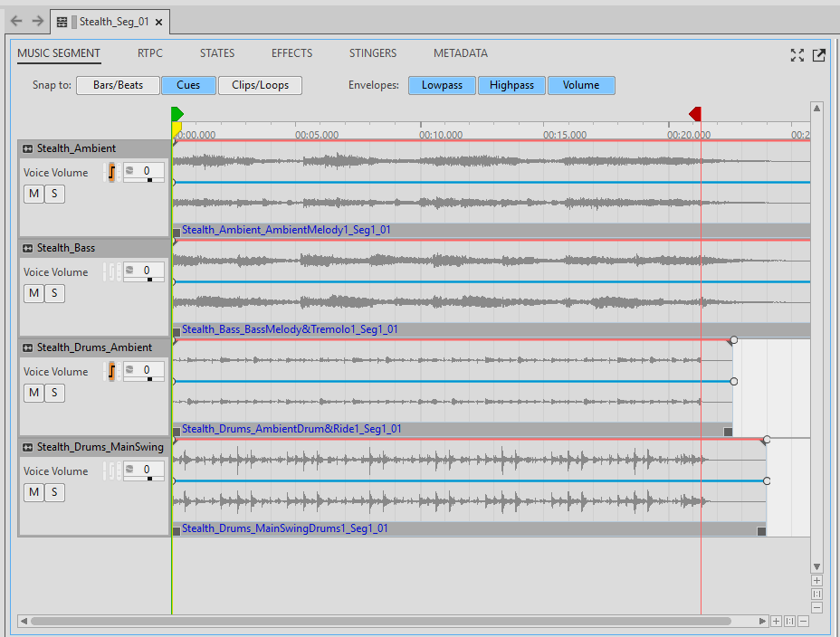Open the Stingers tab

(373, 53)
